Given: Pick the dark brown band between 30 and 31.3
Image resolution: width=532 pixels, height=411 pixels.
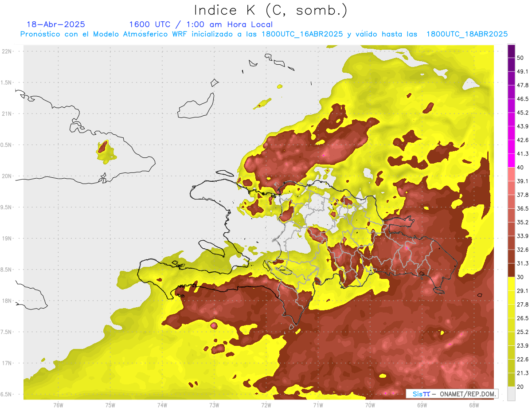Looking at the screenshot, I should [511, 270].
